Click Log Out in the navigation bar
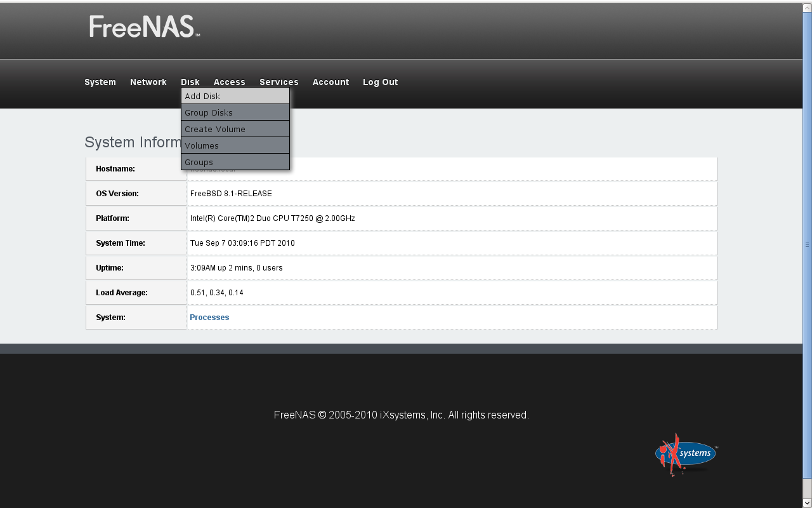The image size is (812, 508). (381, 82)
